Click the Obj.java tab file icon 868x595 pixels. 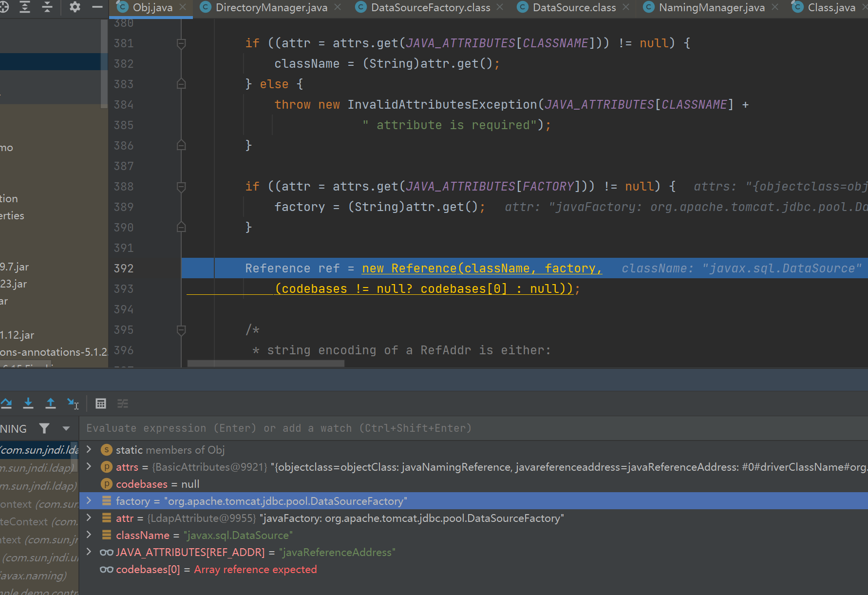pyautogui.click(x=123, y=7)
